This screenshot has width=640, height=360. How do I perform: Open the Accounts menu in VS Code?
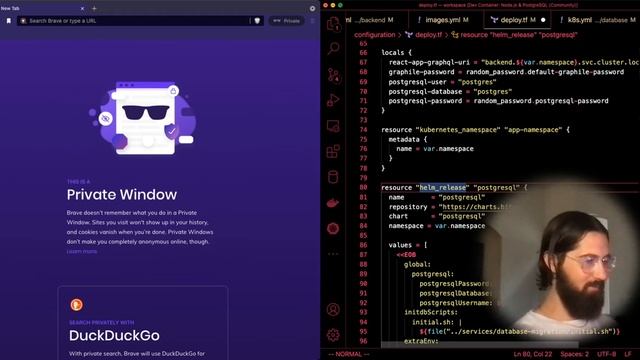click(x=333, y=309)
